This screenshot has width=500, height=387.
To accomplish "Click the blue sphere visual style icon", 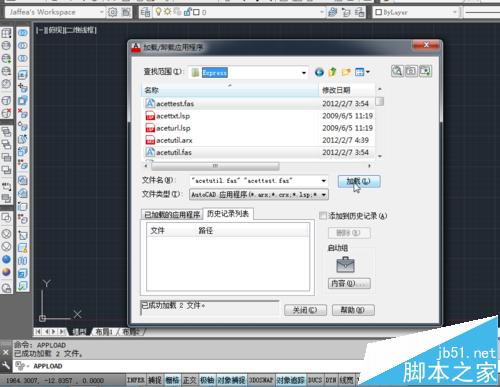I will click(6, 259).
